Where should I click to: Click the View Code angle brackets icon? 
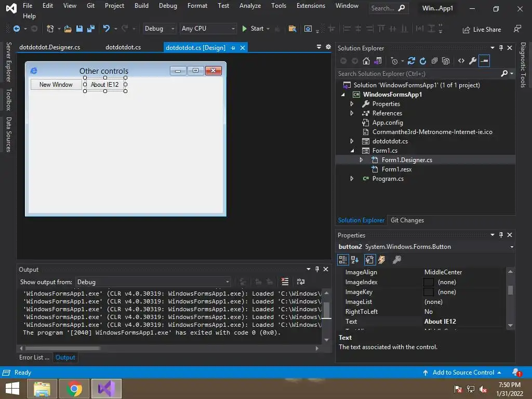(461, 61)
